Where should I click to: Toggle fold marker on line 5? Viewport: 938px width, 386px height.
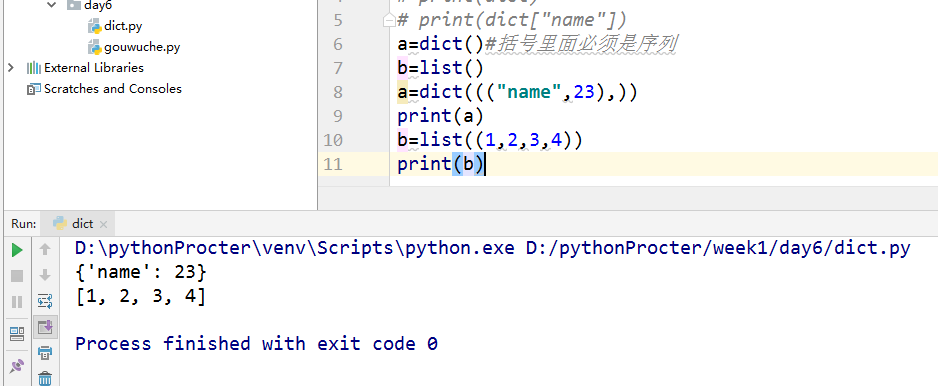tap(389, 20)
